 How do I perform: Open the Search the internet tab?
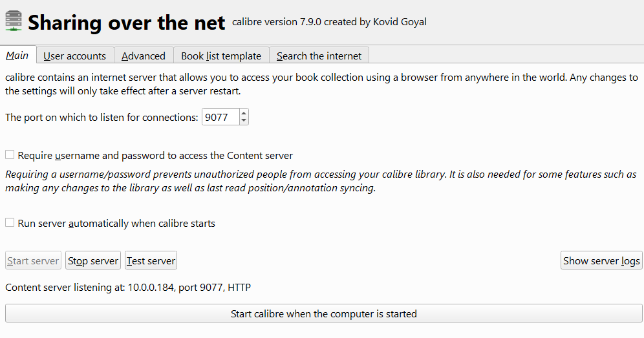click(x=319, y=56)
